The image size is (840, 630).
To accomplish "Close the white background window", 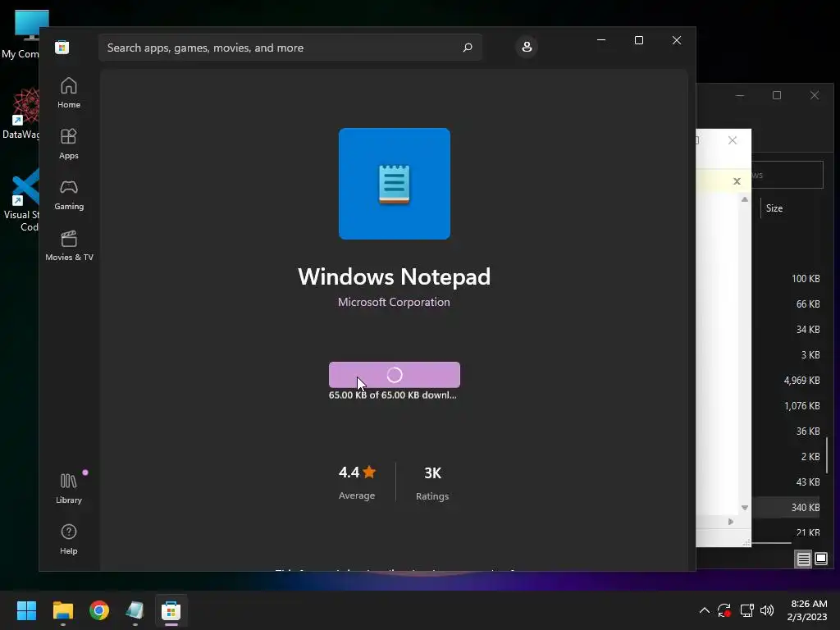I will [x=733, y=140].
